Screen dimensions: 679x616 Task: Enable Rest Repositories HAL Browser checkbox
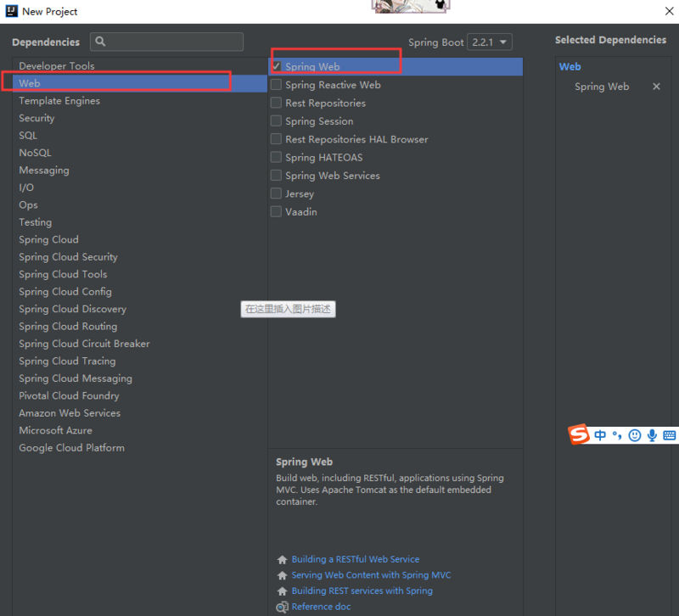click(x=277, y=139)
